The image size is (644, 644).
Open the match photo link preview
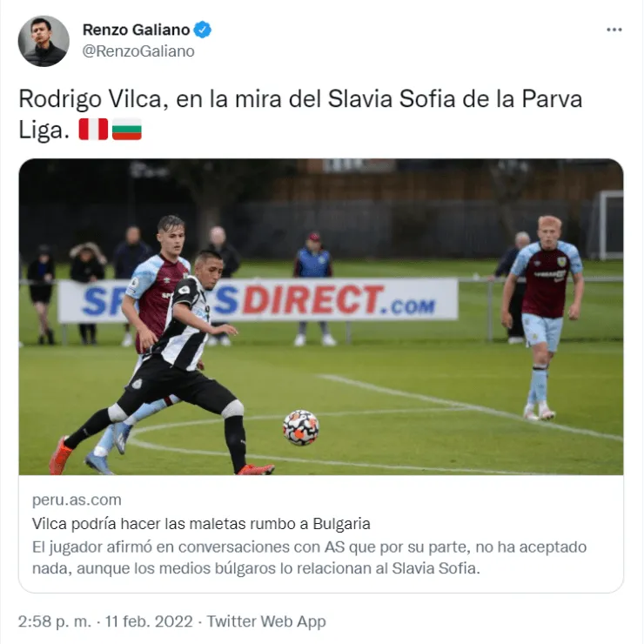click(x=321, y=317)
